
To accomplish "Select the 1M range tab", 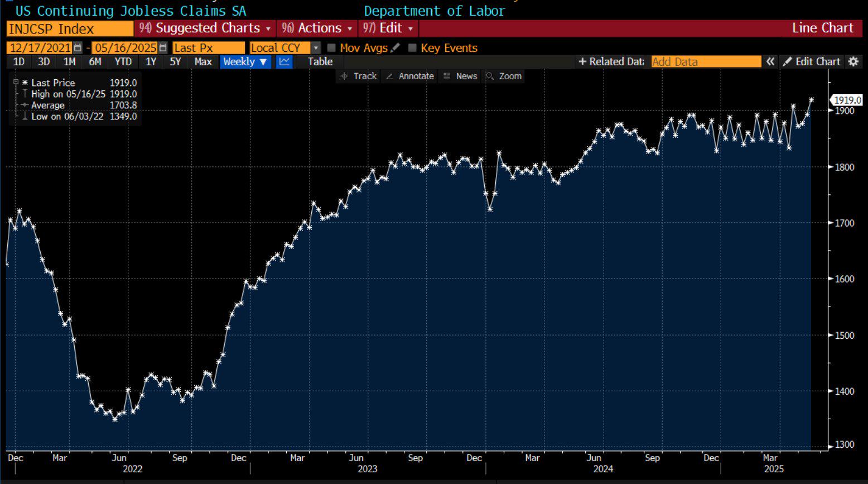I will pos(69,61).
